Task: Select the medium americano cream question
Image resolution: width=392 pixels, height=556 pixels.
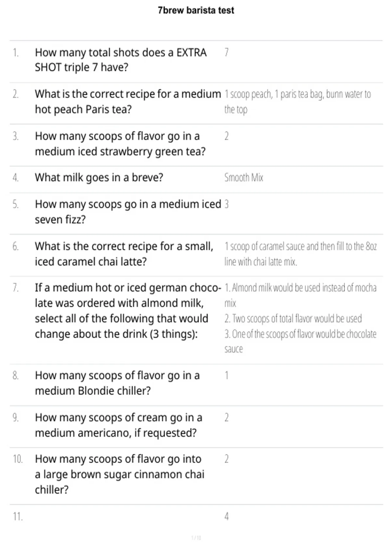Action: click(x=119, y=425)
